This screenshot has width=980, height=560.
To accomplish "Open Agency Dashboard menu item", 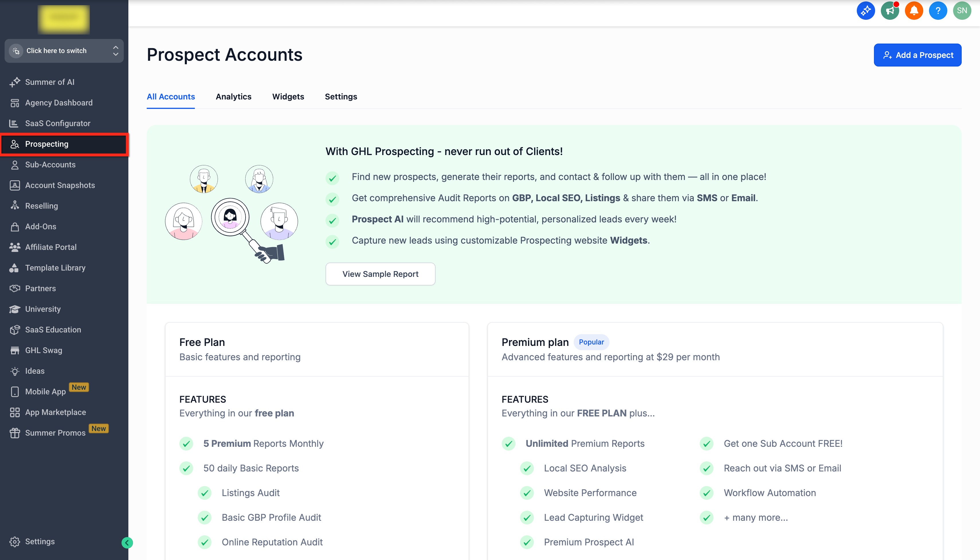I will pos(59,103).
